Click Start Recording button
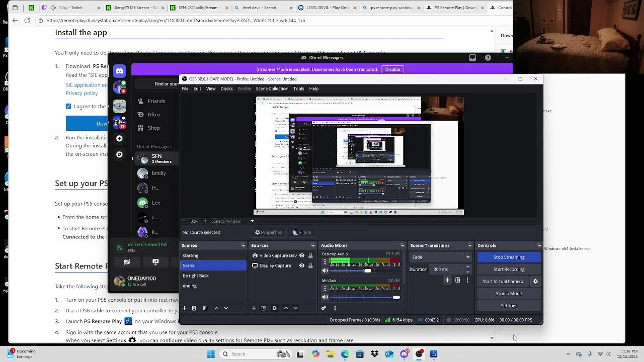This screenshot has height=362, width=644. pos(509,269)
